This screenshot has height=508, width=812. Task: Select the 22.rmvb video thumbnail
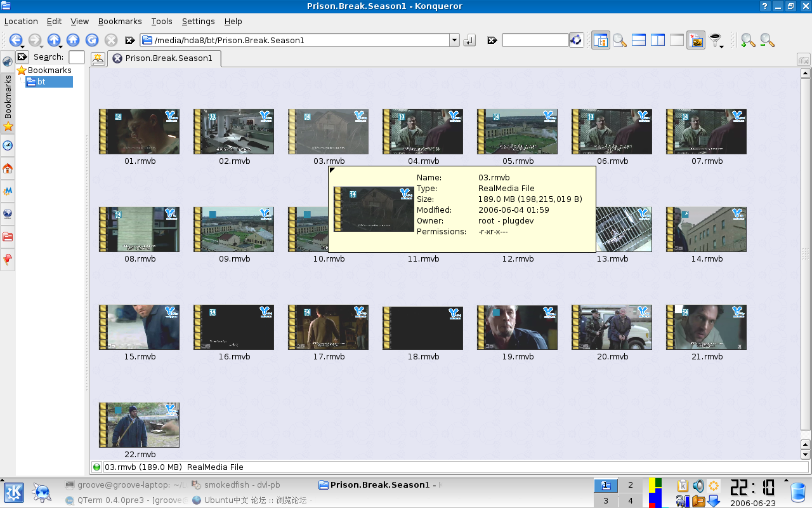pyautogui.click(x=139, y=425)
